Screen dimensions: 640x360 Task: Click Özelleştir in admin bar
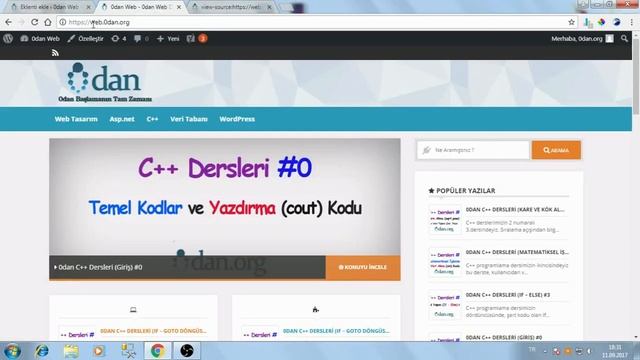pyautogui.click(x=85, y=38)
